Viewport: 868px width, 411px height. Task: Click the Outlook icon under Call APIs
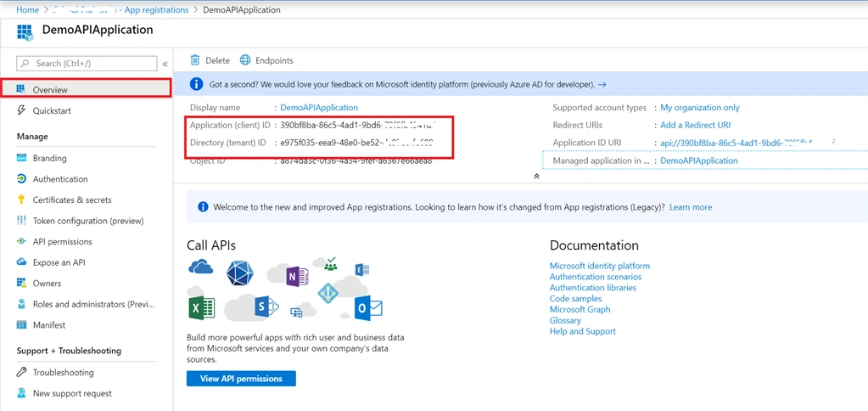[x=369, y=307]
